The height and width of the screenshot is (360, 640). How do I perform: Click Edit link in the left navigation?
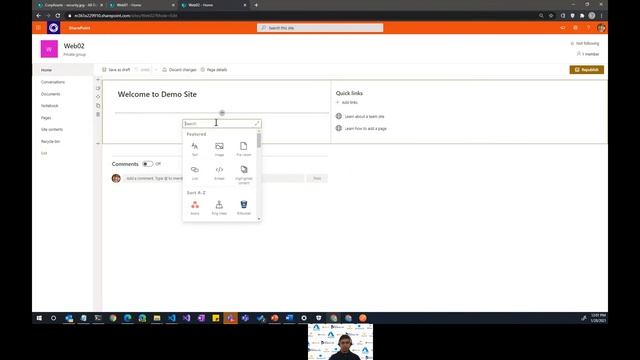[44, 153]
